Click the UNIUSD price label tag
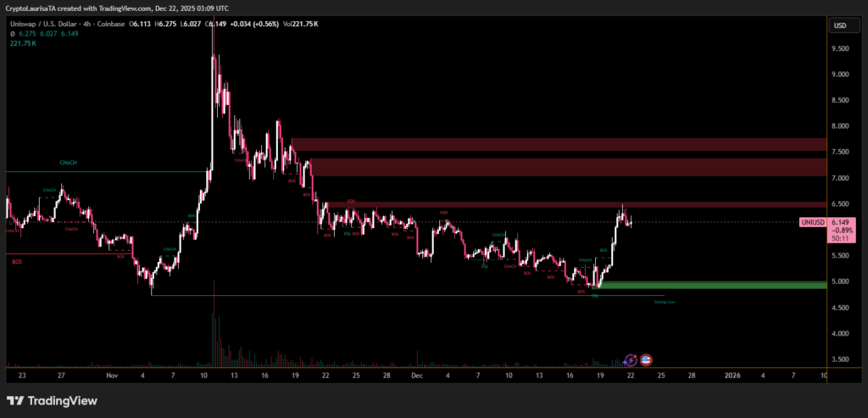The image size is (868, 418). coord(812,222)
